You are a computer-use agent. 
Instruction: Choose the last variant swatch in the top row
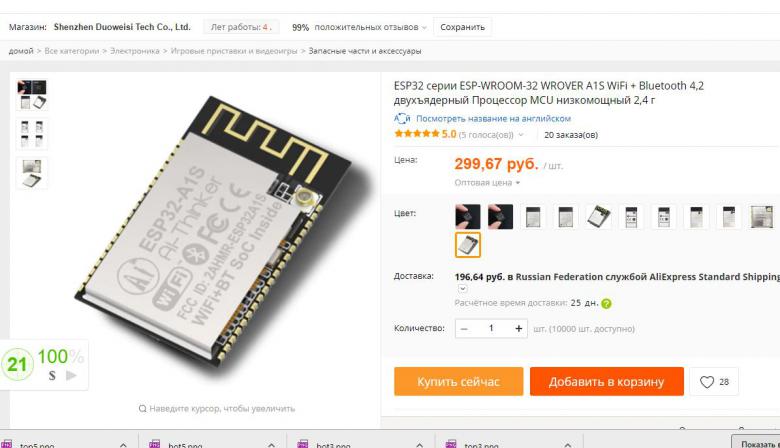762,217
